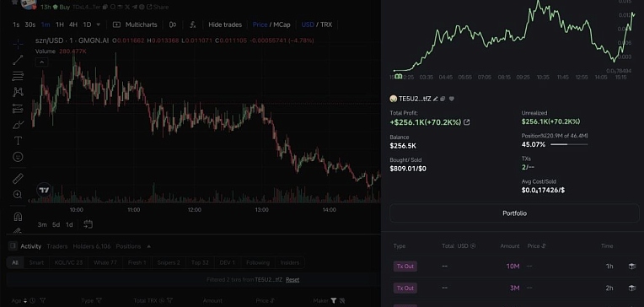Switch chart to MCap view
The height and width of the screenshot is (307, 644).
click(282, 24)
